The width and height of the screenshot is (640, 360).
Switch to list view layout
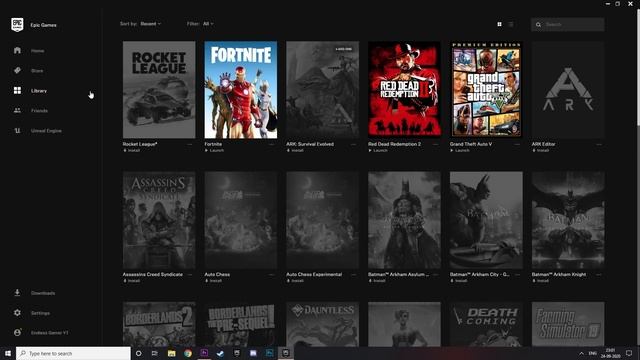pyautogui.click(x=511, y=24)
